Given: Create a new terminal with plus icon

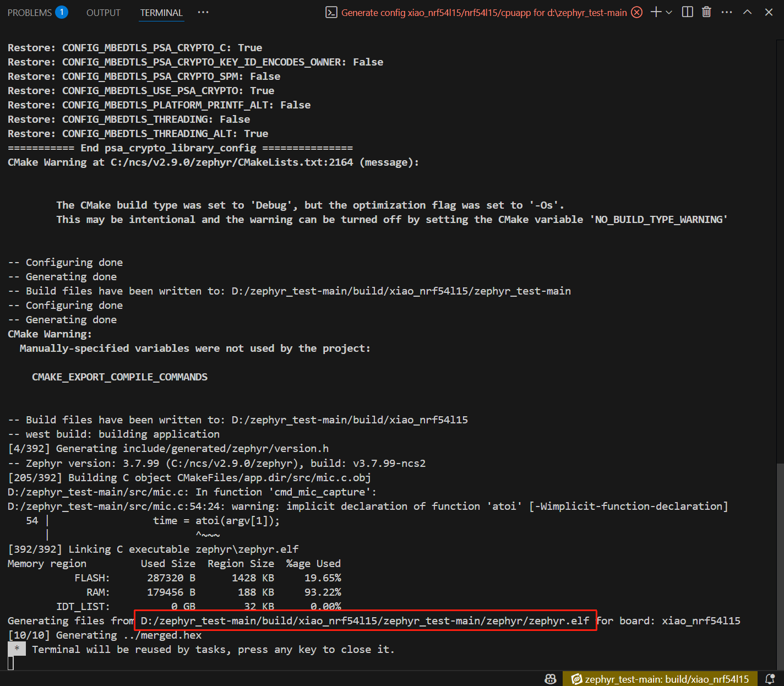Looking at the screenshot, I should pyautogui.click(x=656, y=12).
